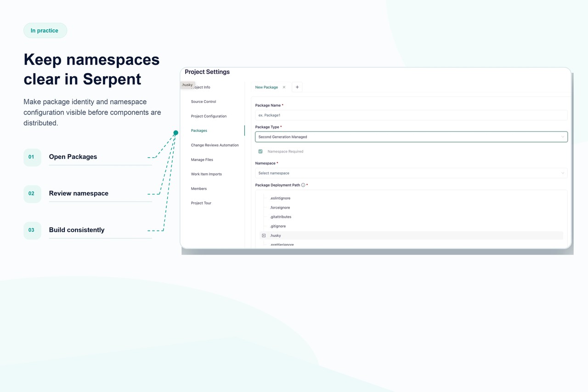
Task: Select .eslintignore in the path tree
Action: click(x=280, y=198)
